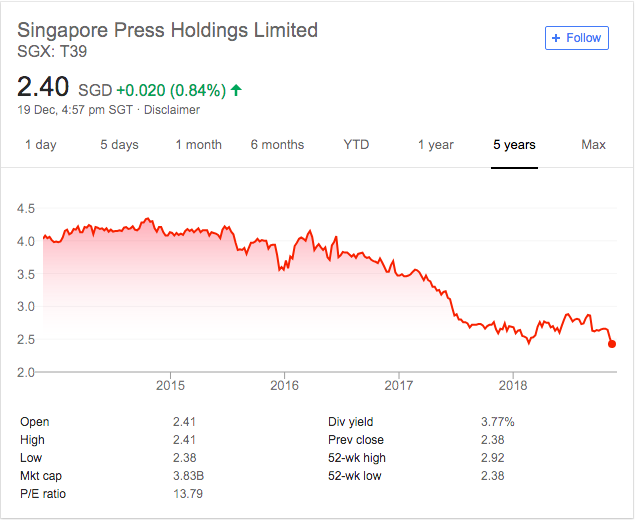Click the Follow button
Screen dimensions: 635x520
577,38
